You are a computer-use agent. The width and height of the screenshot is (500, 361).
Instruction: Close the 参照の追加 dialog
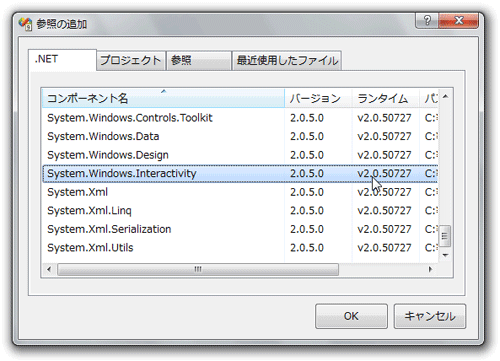[x=459, y=21]
